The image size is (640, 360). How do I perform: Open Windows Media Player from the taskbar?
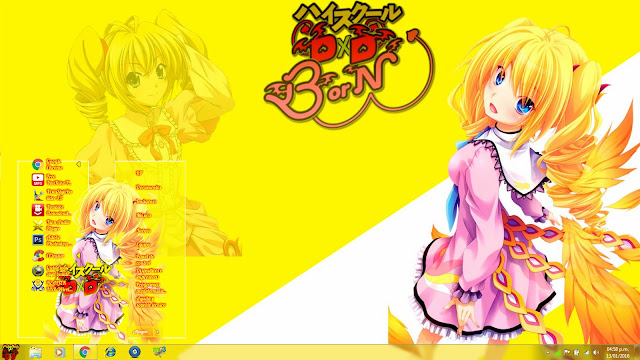point(60,352)
